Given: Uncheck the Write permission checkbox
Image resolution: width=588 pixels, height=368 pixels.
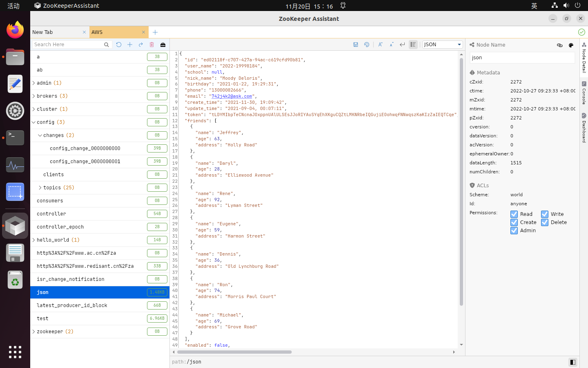Looking at the screenshot, I should click(x=545, y=214).
